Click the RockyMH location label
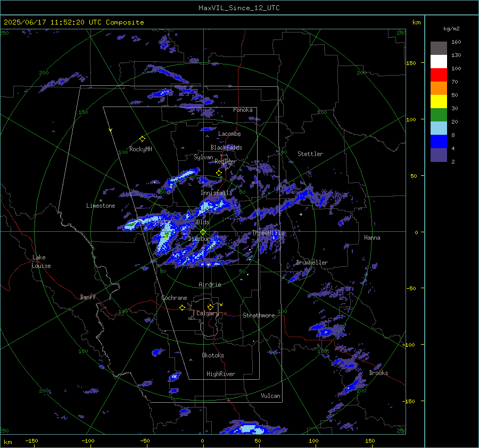 pos(141,149)
